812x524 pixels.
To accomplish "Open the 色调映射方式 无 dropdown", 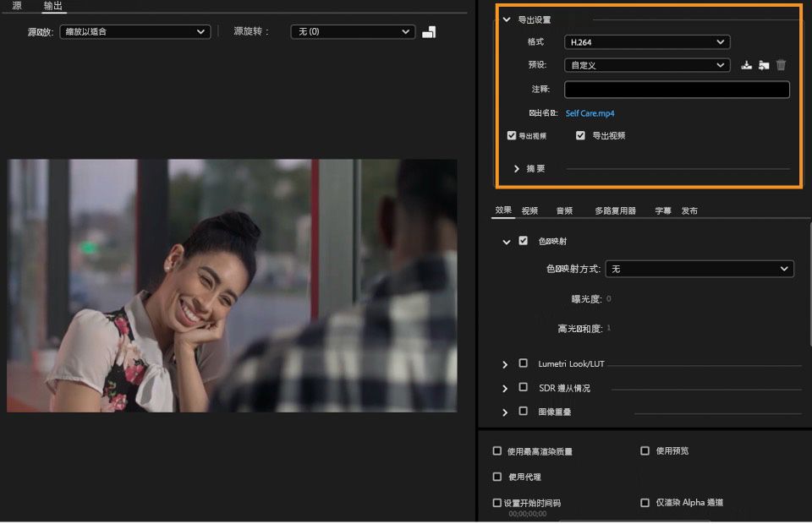I will pos(700,269).
